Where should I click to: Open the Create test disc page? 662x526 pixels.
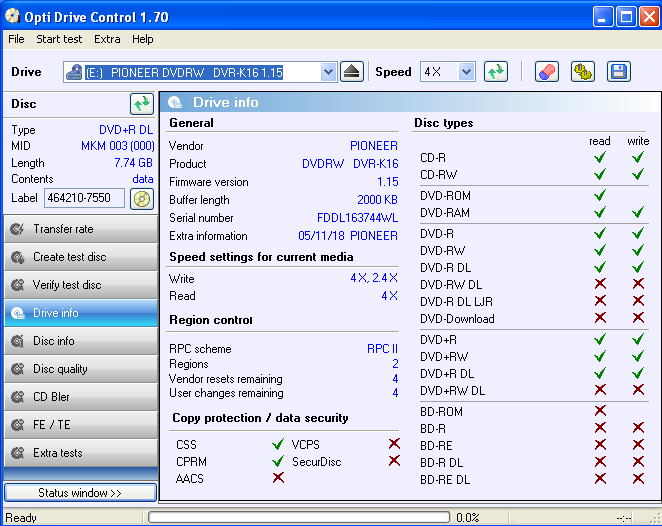[x=81, y=257]
